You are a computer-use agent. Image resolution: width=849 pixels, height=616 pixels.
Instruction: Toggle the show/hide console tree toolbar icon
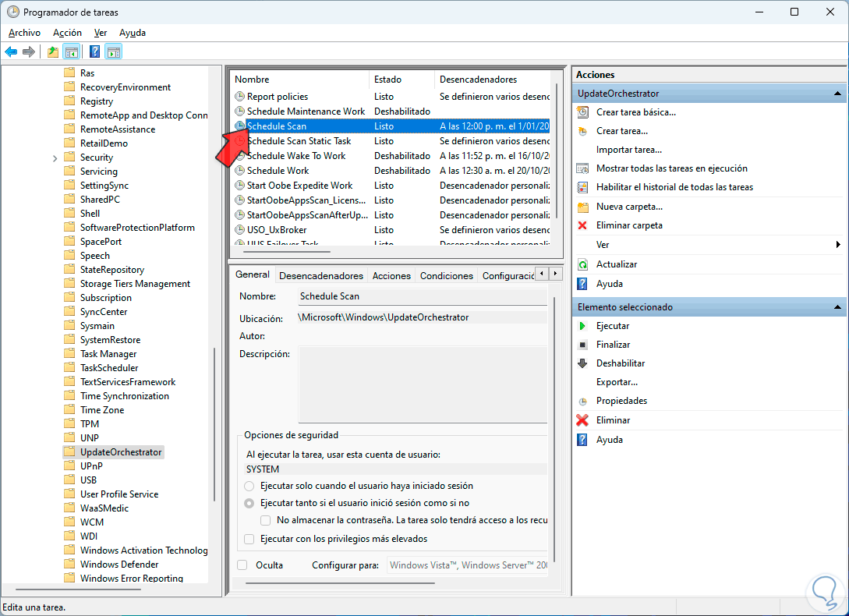(72, 52)
